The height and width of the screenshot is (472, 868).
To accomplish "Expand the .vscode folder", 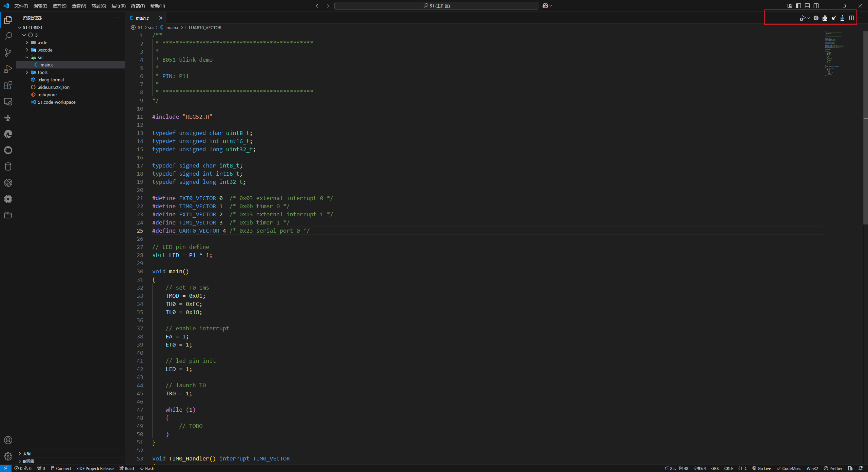I will click(x=27, y=50).
